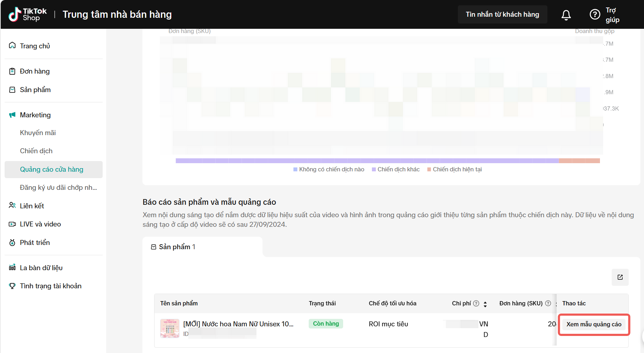Open the Phát triển sidebar menu
Screen dimensions: 644x353
[x=35, y=242]
